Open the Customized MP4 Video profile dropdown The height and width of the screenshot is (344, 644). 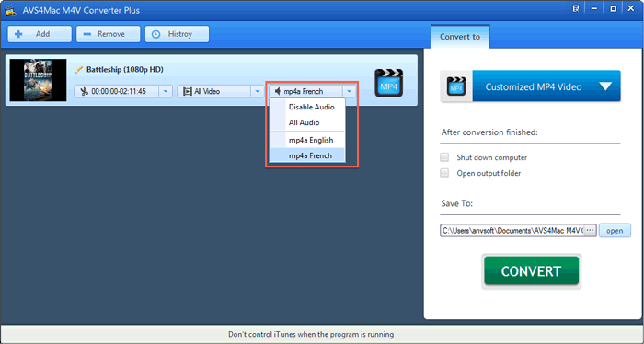point(546,86)
